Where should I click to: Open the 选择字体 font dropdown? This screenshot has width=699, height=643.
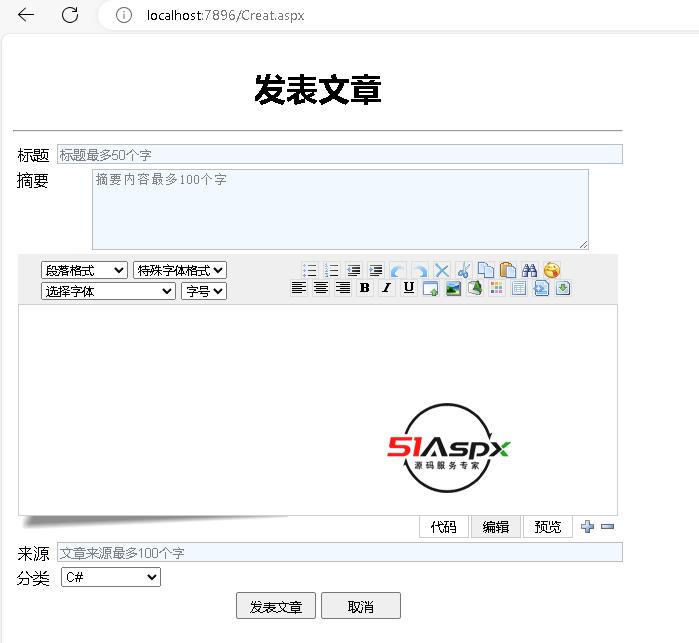click(x=108, y=291)
